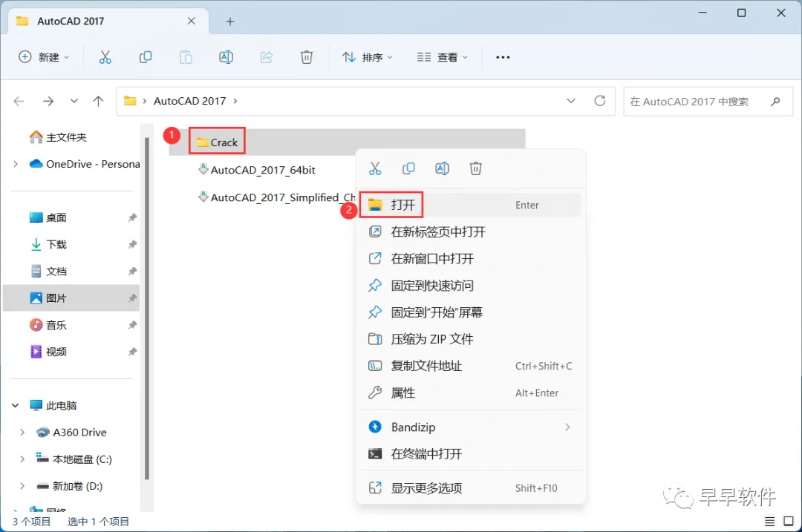
Task: Click the Copy icon in the context menu
Action: click(x=408, y=168)
